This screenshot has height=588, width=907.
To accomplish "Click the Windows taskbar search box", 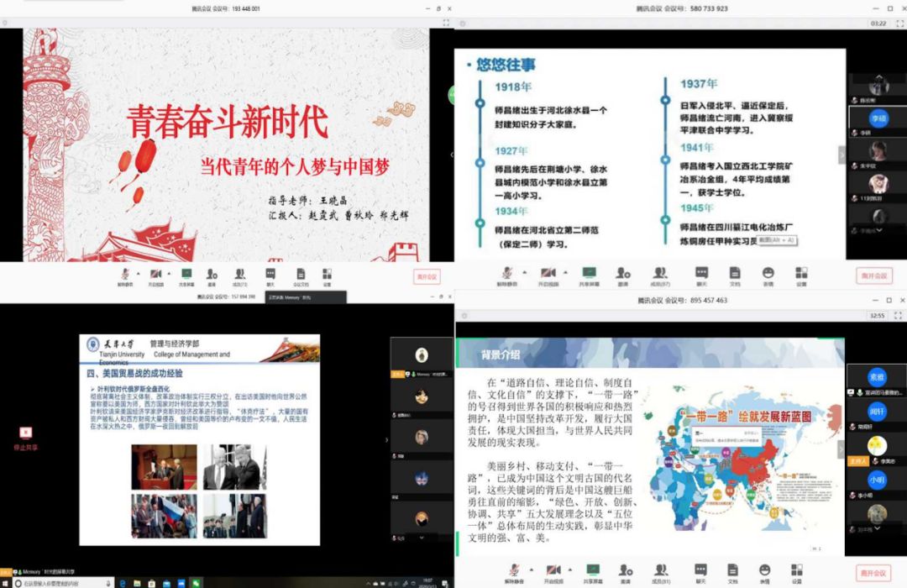I will coord(59,582).
